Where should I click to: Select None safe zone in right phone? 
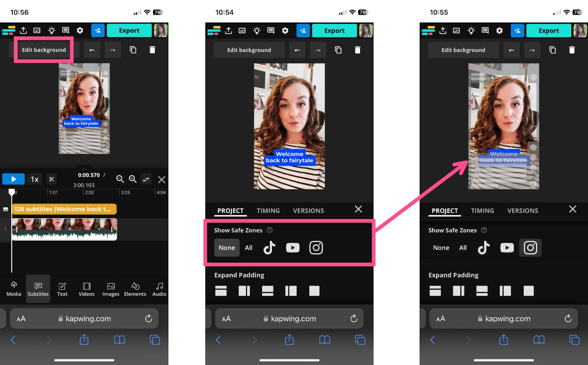(x=441, y=248)
